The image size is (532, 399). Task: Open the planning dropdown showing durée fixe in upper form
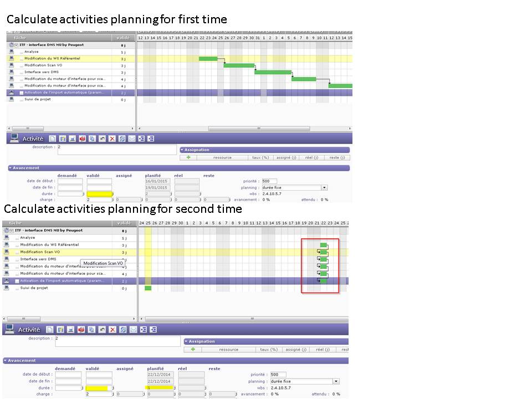pyautogui.click(x=324, y=188)
